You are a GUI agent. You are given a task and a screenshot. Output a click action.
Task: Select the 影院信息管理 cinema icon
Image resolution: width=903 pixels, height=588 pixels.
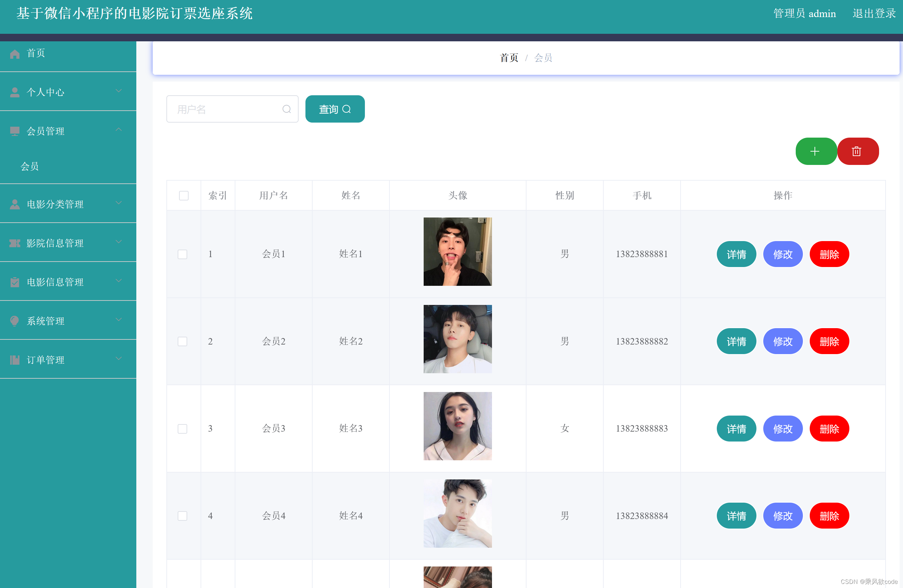[15, 243]
